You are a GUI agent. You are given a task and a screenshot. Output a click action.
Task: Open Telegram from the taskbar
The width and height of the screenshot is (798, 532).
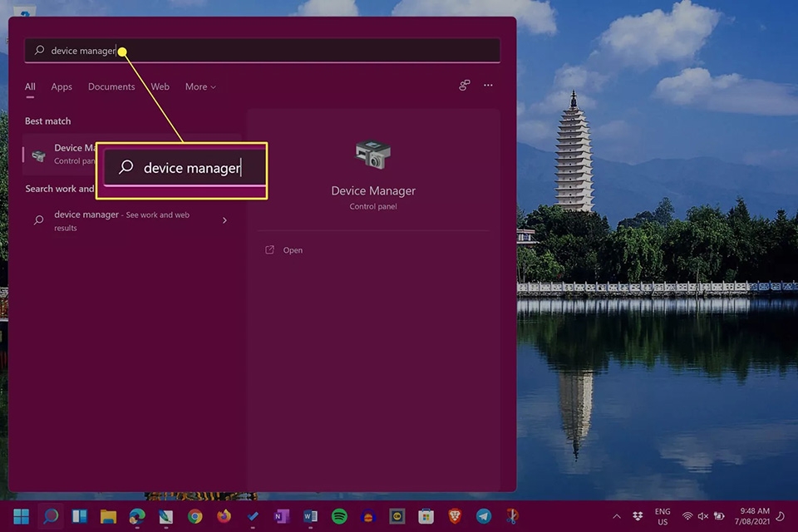point(482,516)
